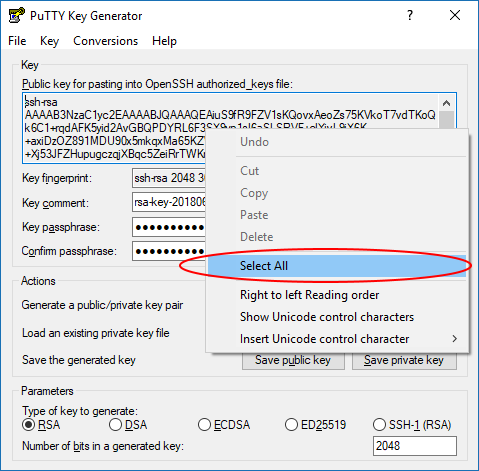Click the Save public key button
This screenshot has width=479, height=471.
coord(293,361)
